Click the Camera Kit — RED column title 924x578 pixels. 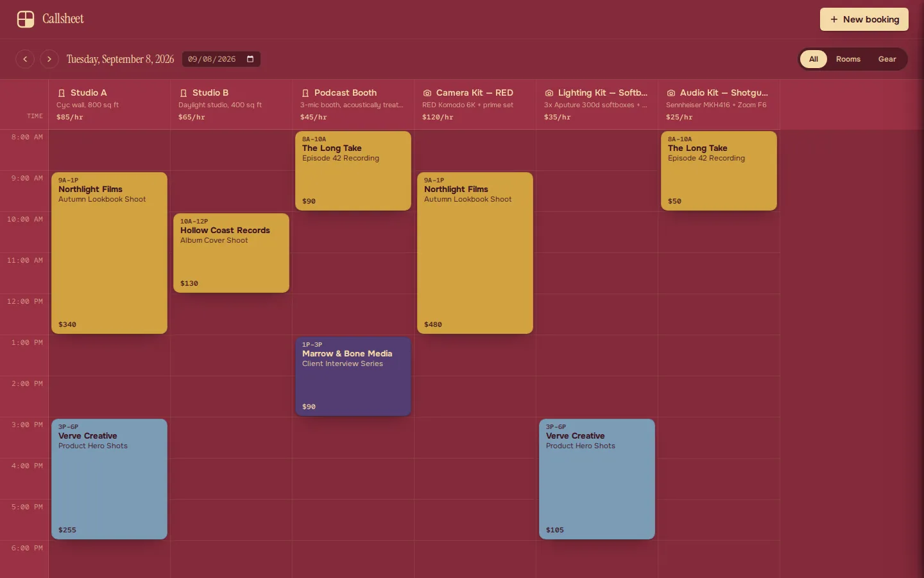click(x=475, y=93)
